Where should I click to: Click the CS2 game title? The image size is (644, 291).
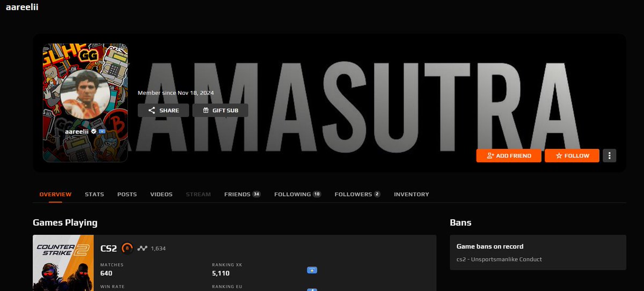(x=109, y=248)
